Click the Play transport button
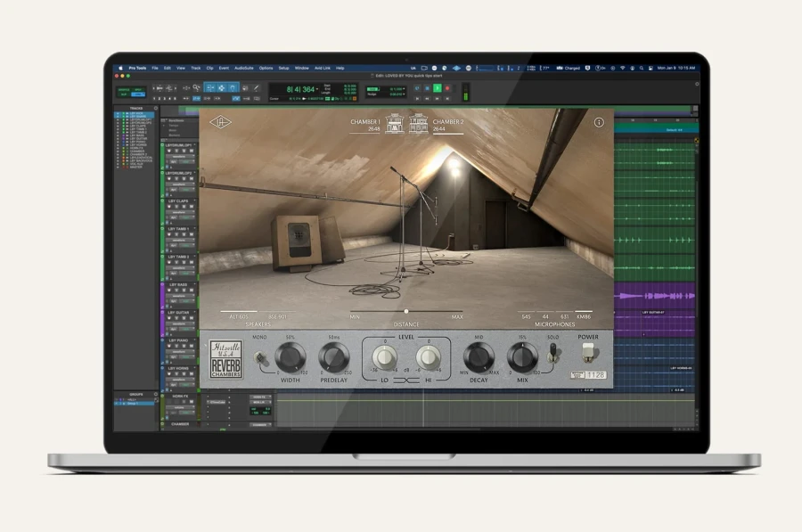802x532 pixels. tap(438, 88)
